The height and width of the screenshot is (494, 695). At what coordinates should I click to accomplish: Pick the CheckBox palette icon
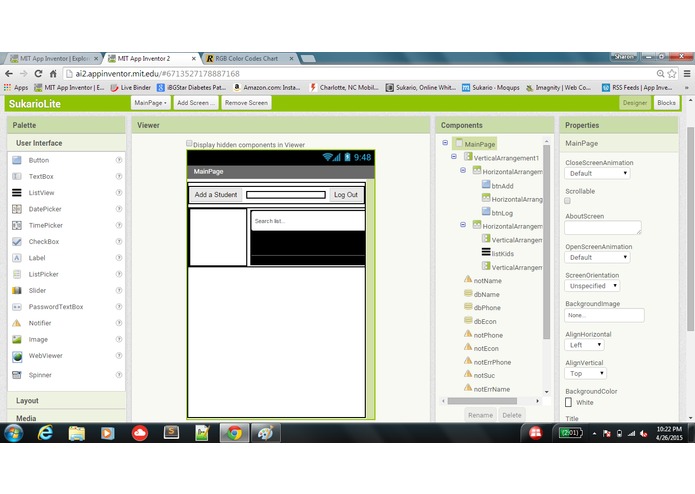point(17,241)
